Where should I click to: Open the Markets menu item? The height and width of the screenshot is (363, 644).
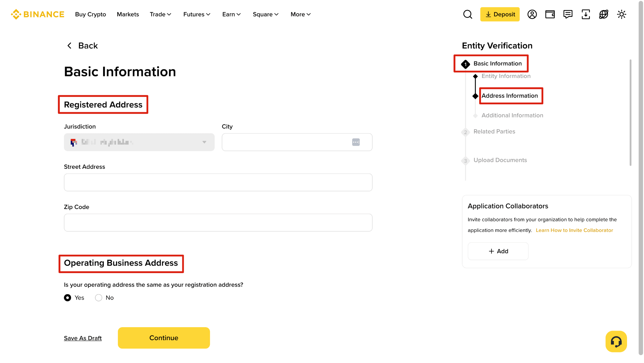[128, 14]
